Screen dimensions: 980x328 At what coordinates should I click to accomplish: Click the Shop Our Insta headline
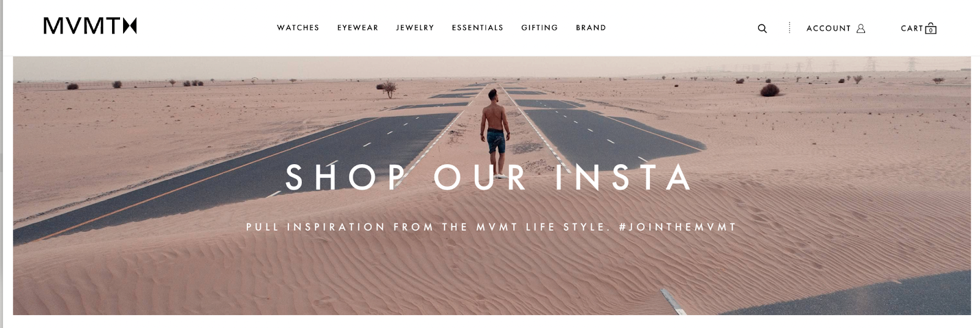(x=489, y=177)
